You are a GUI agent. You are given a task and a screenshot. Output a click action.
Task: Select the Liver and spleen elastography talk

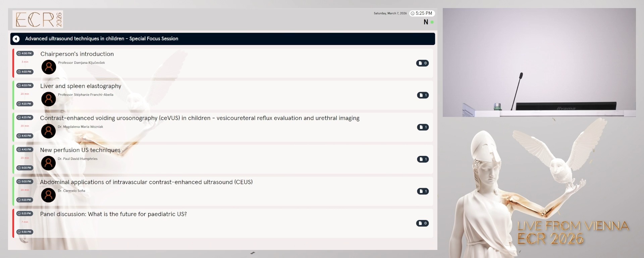(x=80, y=86)
